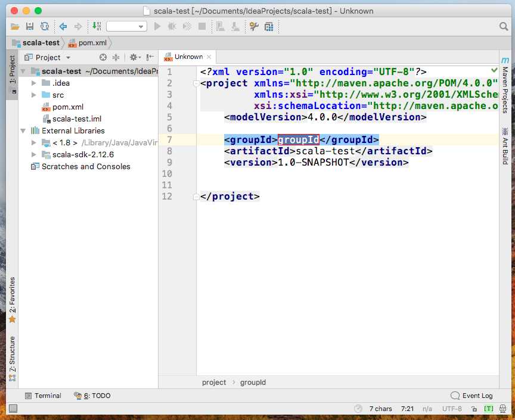This screenshot has height=420, width=515.
Task: Toggle the read-only lock icon
Action: (474, 409)
